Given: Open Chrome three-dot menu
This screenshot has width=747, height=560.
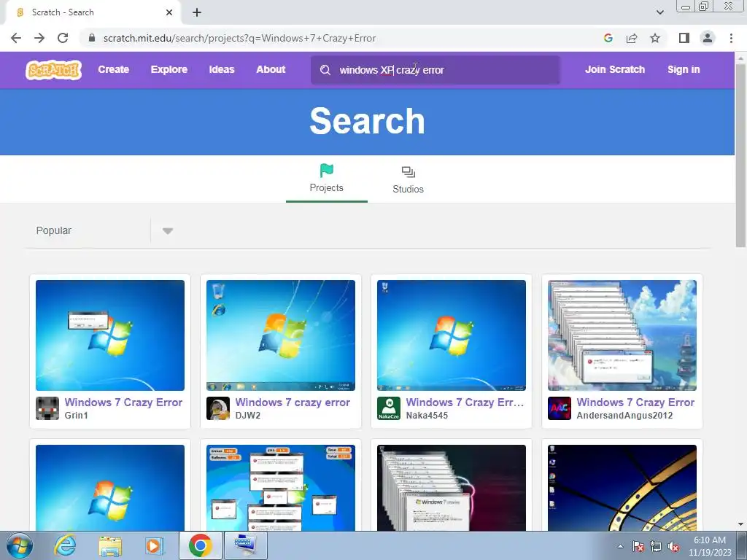Looking at the screenshot, I should (x=731, y=38).
